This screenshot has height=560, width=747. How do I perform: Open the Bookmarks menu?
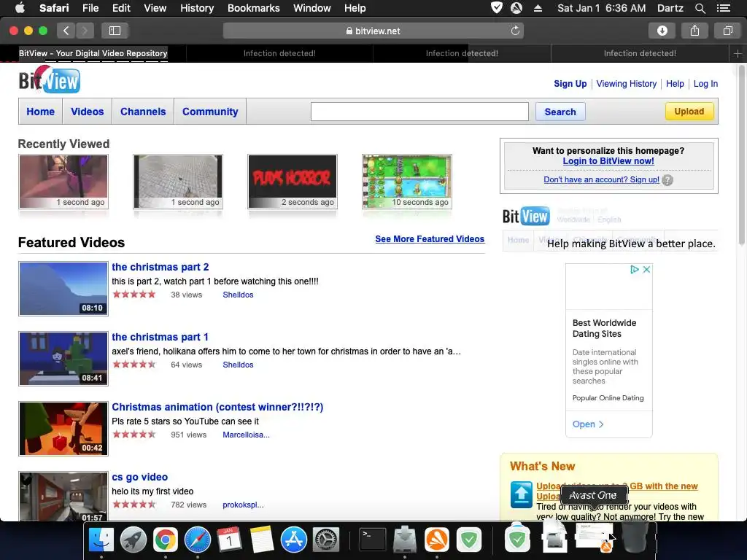[x=253, y=8]
